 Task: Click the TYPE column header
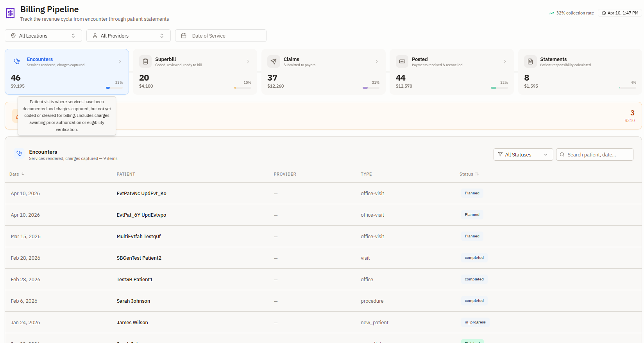point(366,174)
